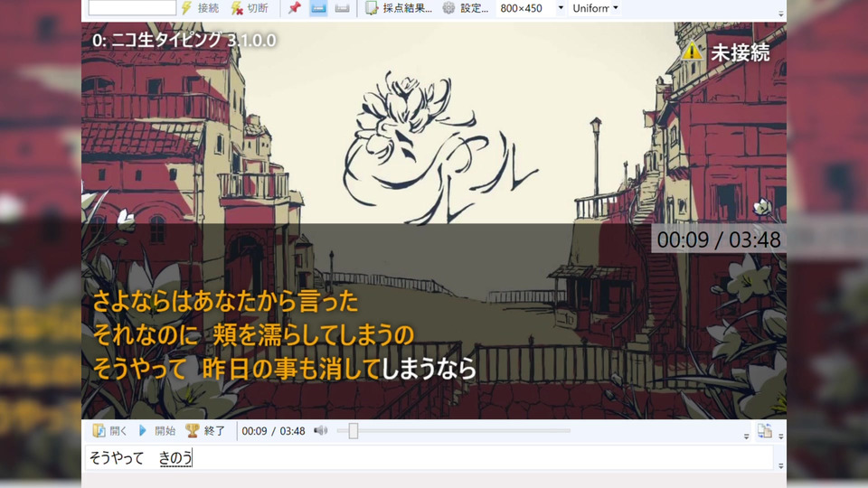Image resolution: width=868 pixels, height=488 pixels.
Task: Click the 終了 finish trophy button
Action: (205, 430)
